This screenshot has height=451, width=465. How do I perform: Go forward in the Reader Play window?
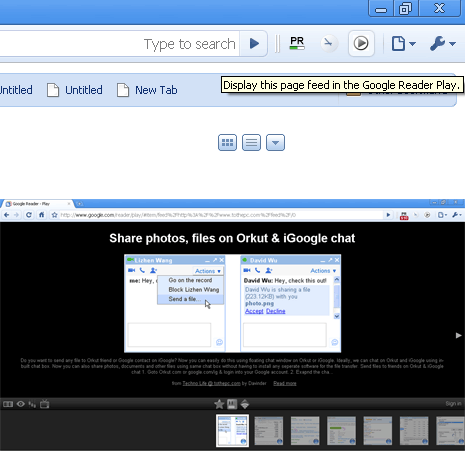17,215
